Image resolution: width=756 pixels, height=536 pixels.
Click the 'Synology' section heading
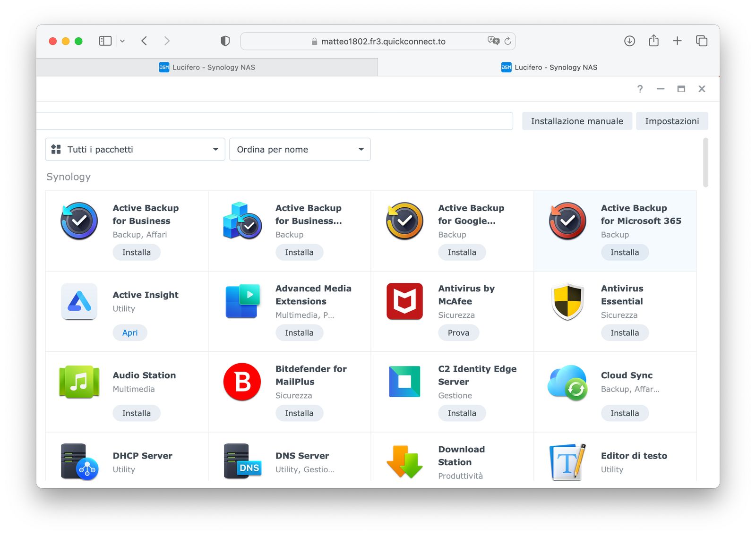click(x=69, y=177)
